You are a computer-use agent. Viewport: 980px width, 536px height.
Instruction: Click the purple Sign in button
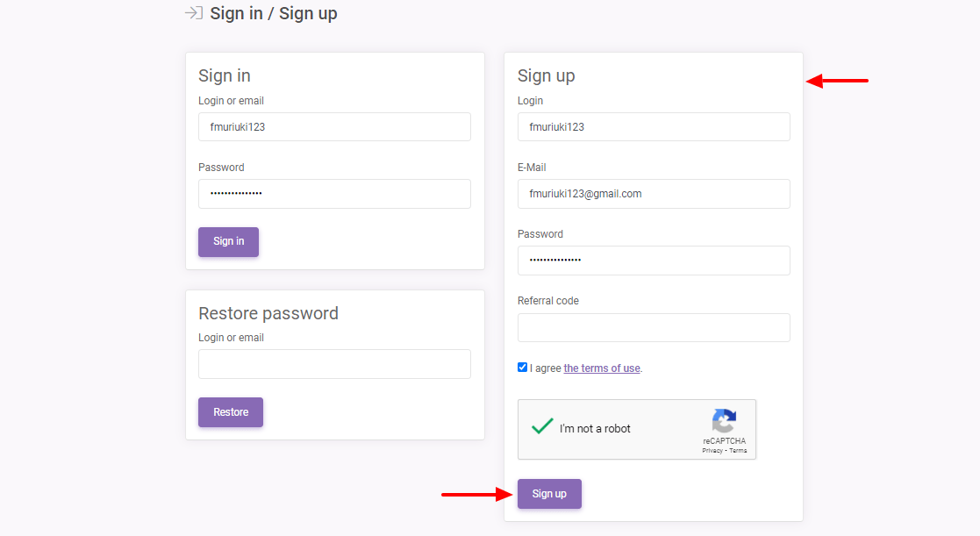click(x=229, y=242)
